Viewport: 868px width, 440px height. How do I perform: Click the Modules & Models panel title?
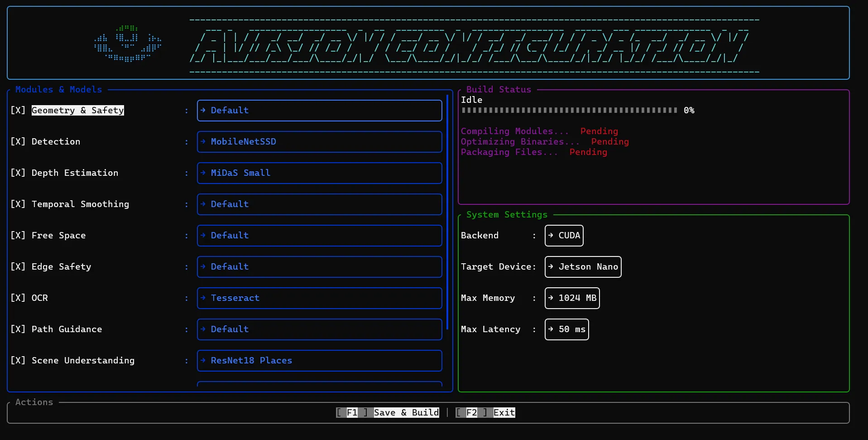click(59, 90)
